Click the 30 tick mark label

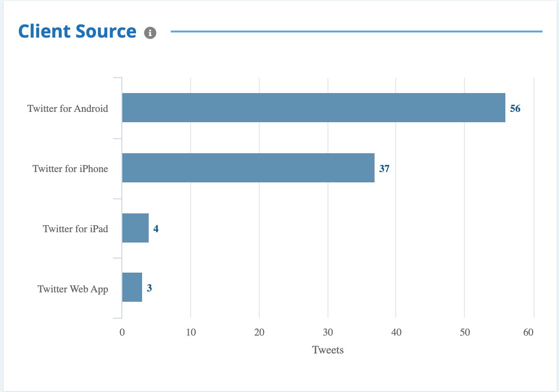tap(327, 332)
